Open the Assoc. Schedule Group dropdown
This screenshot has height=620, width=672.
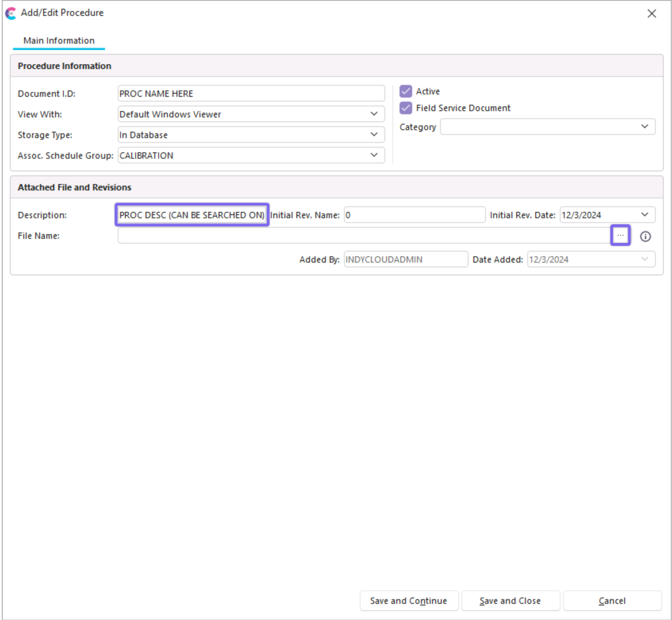[374, 156]
